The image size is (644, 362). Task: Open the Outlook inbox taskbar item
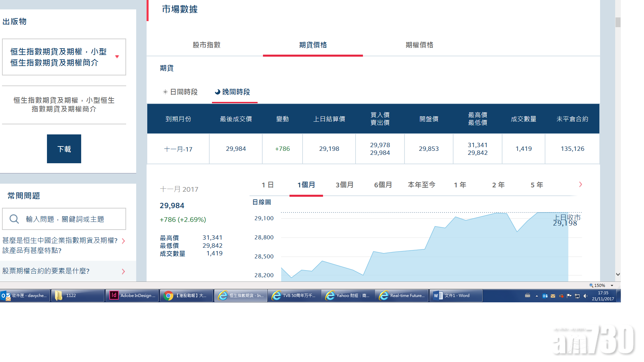click(x=25, y=296)
